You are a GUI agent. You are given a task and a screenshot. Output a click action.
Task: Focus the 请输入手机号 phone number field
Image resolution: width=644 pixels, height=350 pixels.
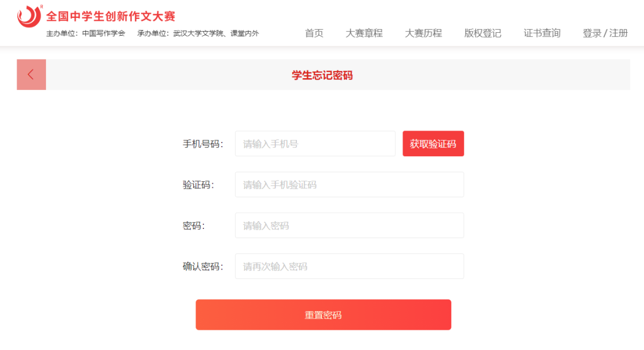(x=315, y=144)
